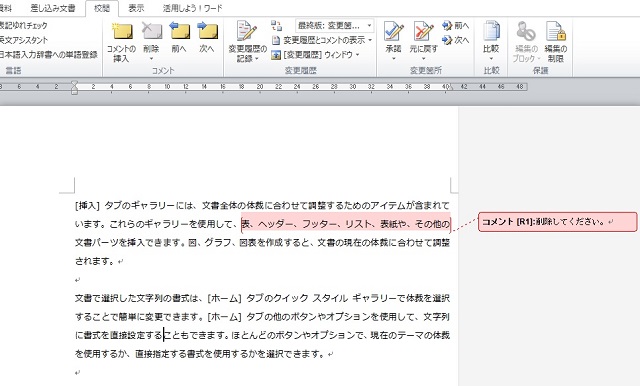The image size is (640, 386).
Task: Open dropdown arrow under 削除 comment button
Action: [x=151, y=59]
